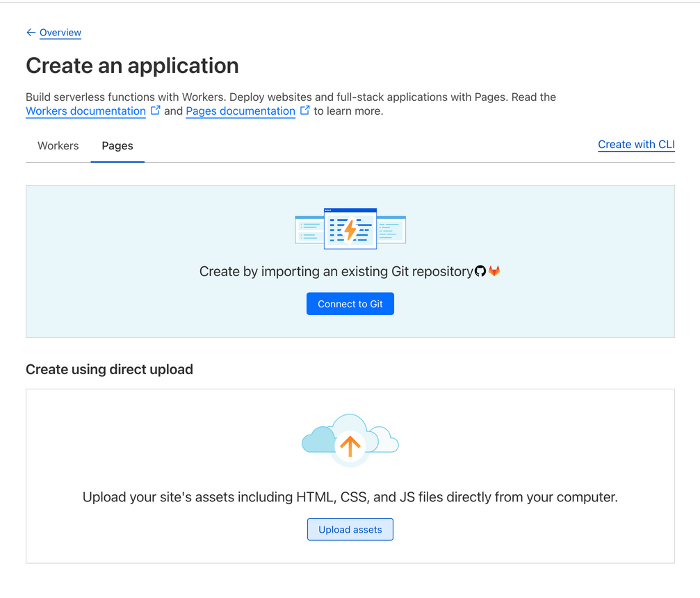700x598 pixels.
Task: Switch to the Workers tab
Action: click(58, 146)
